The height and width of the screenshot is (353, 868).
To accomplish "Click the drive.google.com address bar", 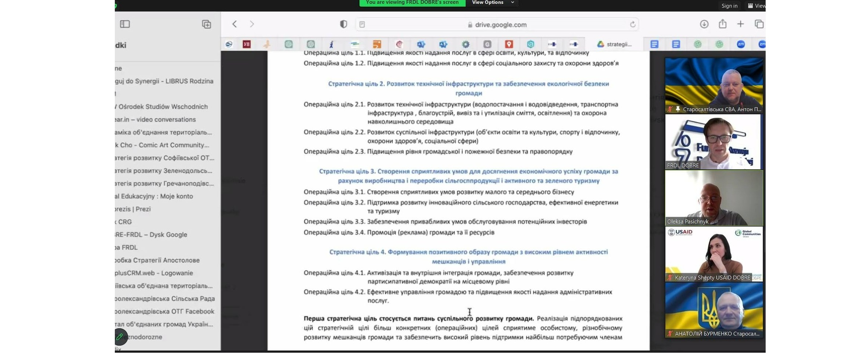I will pos(500,25).
